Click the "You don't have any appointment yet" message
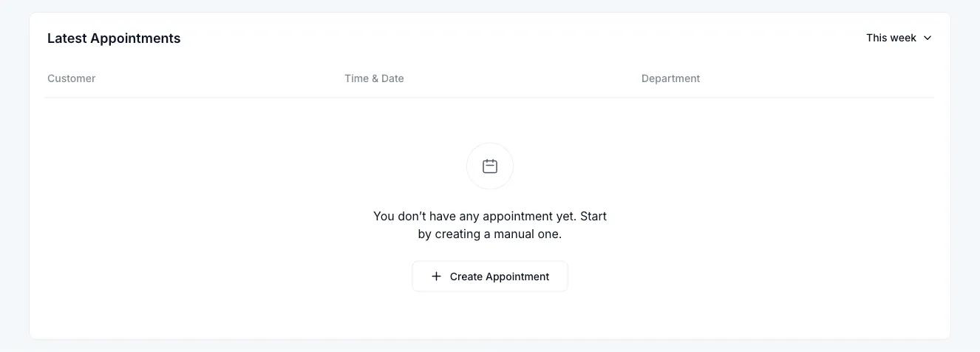 [474, 217]
